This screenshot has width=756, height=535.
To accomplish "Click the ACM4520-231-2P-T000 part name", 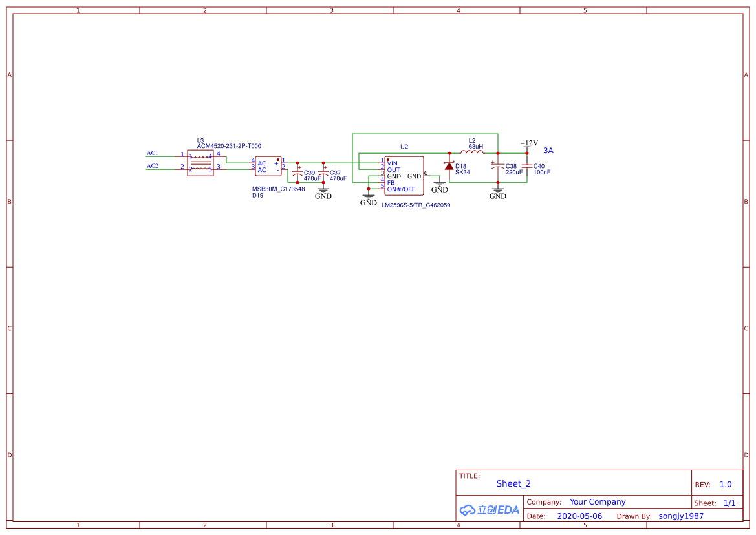I will pyautogui.click(x=229, y=146).
